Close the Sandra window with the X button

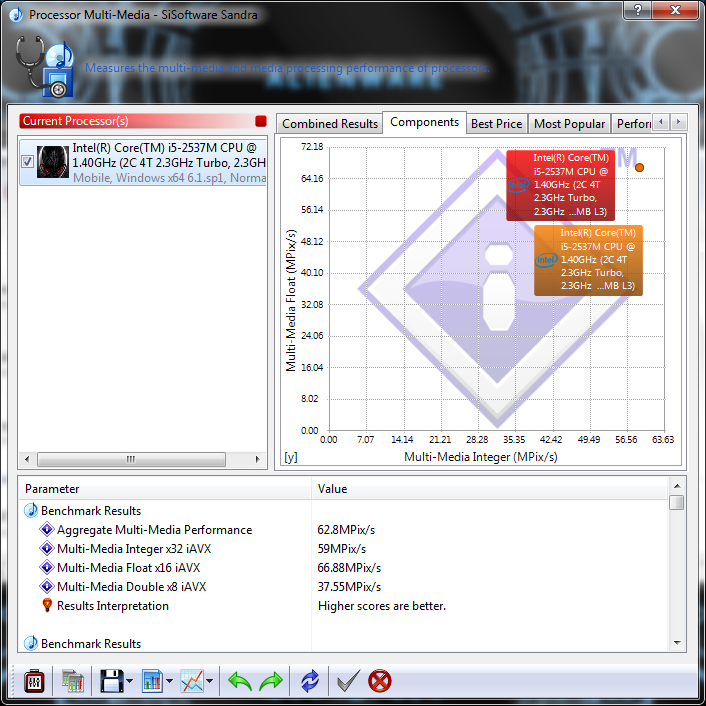click(x=675, y=10)
